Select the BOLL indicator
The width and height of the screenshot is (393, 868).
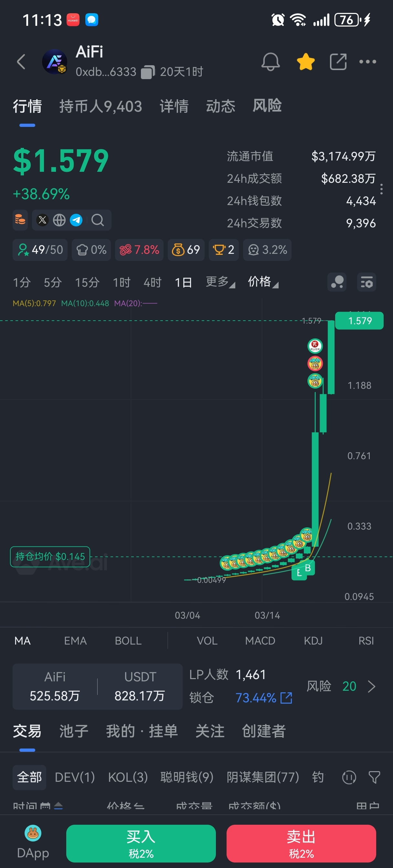[x=128, y=641]
